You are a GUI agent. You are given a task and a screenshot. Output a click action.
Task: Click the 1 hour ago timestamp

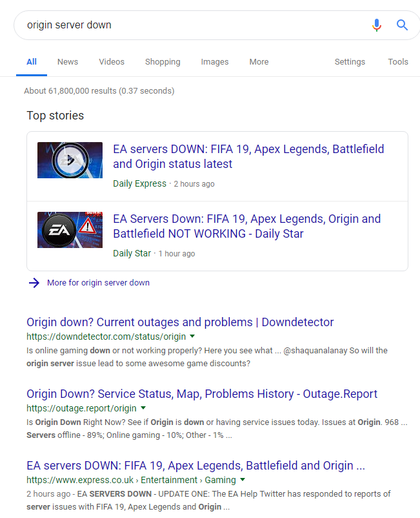tap(177, 254)
